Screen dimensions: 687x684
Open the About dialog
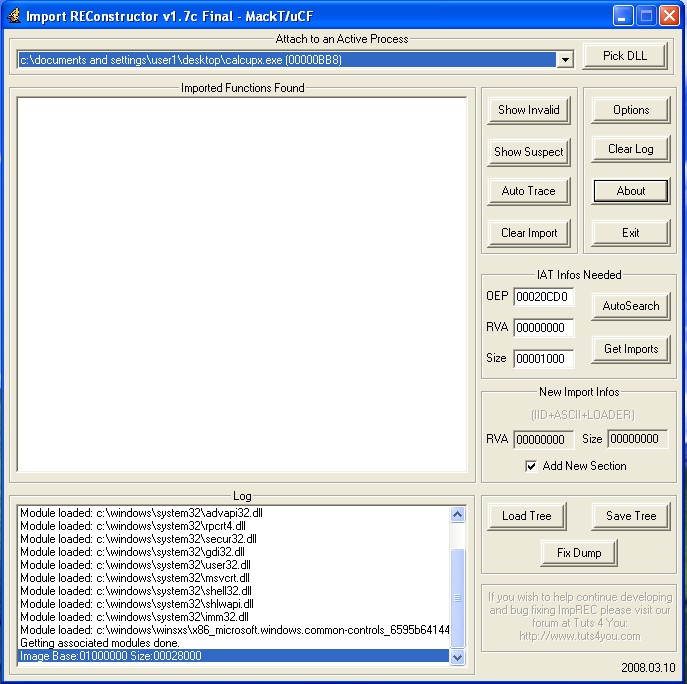click(x=630, y=191)
